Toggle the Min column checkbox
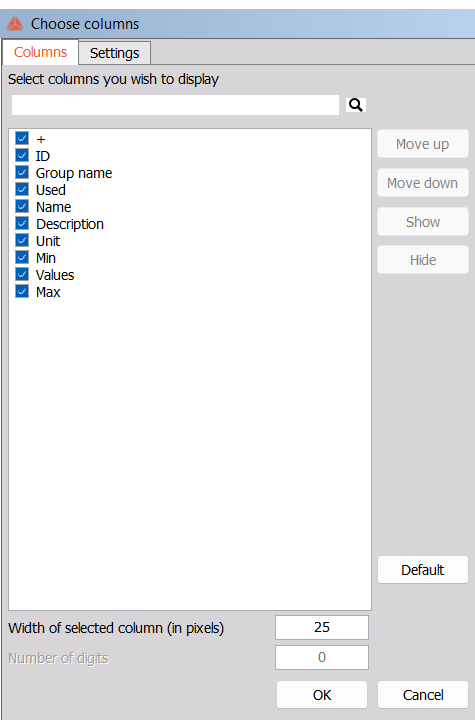This screenshot has width=475, height=720. point(22,257)
